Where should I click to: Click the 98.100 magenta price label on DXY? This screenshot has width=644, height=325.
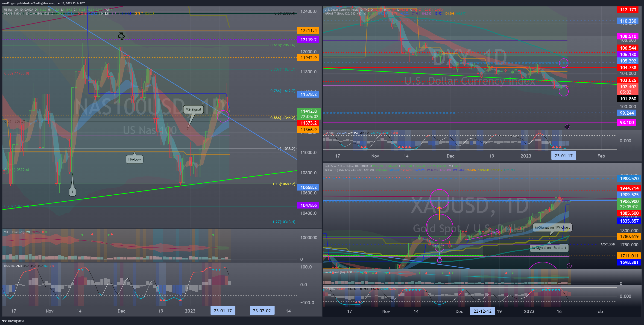coord(626,122)
